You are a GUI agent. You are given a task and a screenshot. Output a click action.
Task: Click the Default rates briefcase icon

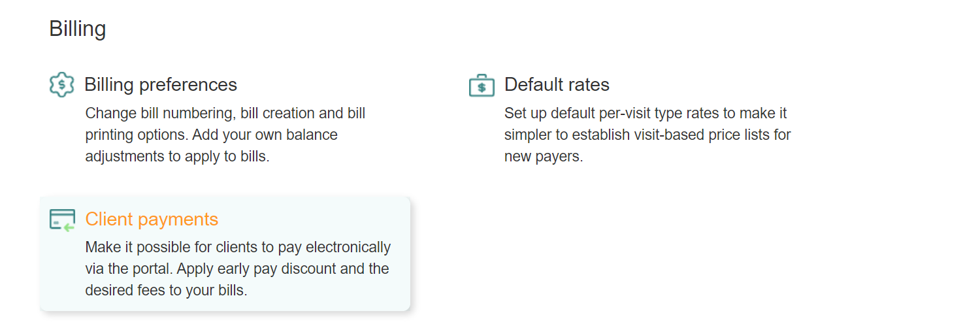482,86
